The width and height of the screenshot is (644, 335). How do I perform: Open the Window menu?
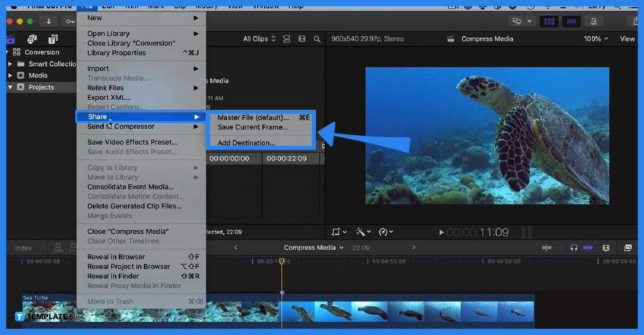(x=266, y=6)
